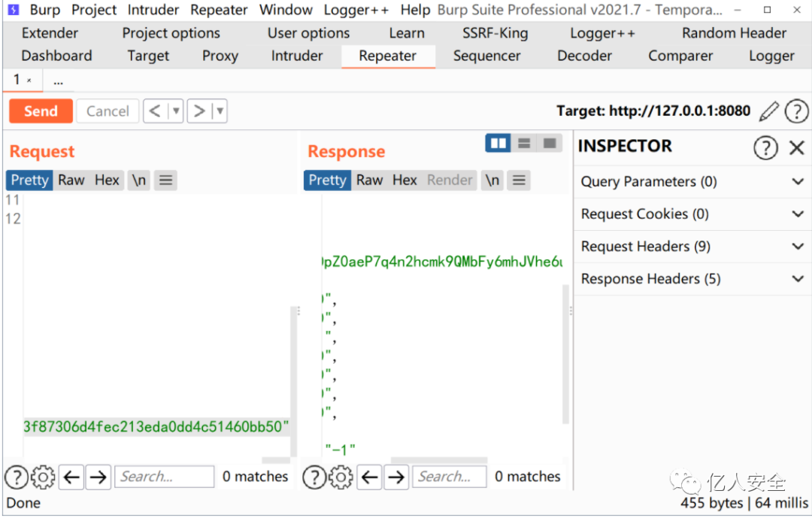Switch to the Target tab
The image size is (812, 518).
click(148, 56)
